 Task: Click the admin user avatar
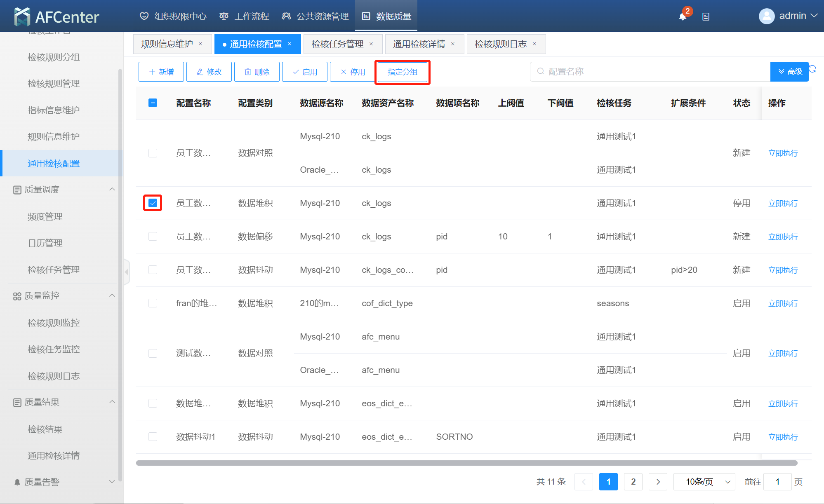coord(766,16)
